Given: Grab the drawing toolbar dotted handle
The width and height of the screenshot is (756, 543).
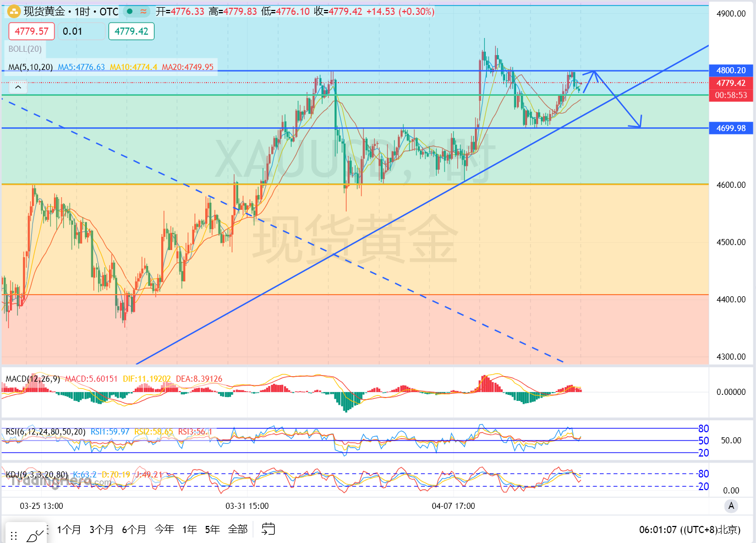Looking at the screenshot, I should coord(14,535).
